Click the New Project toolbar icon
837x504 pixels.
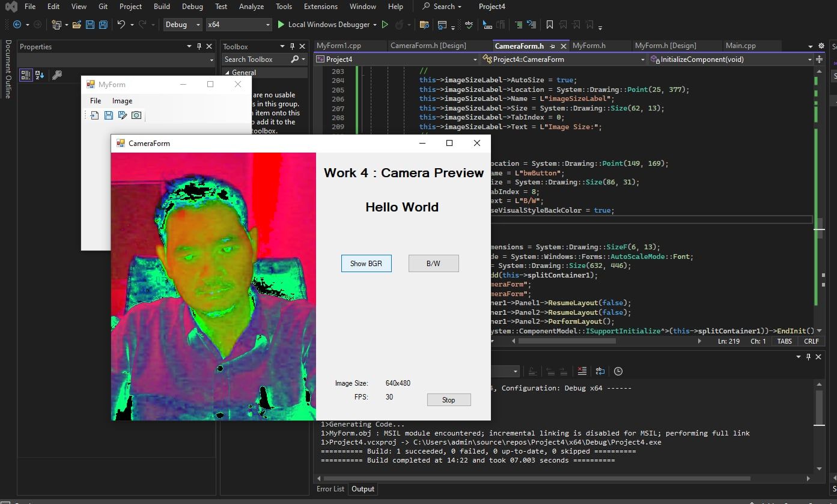point(56,25)
